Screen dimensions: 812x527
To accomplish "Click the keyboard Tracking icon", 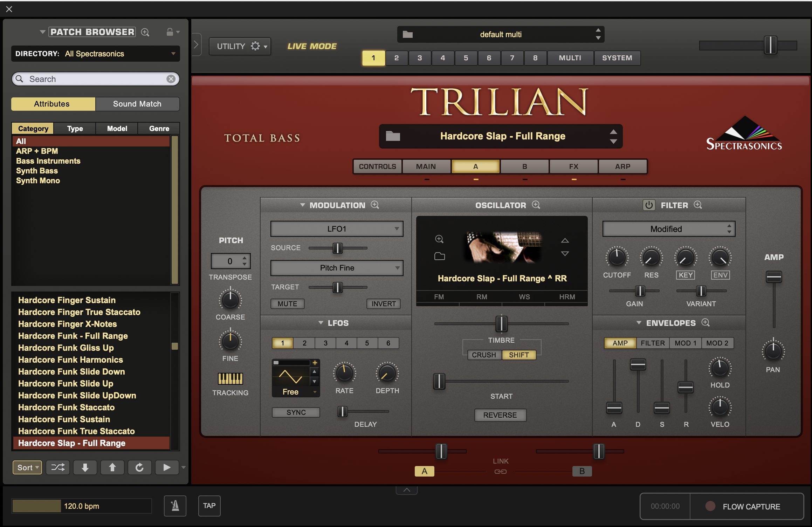I will 230,378.
